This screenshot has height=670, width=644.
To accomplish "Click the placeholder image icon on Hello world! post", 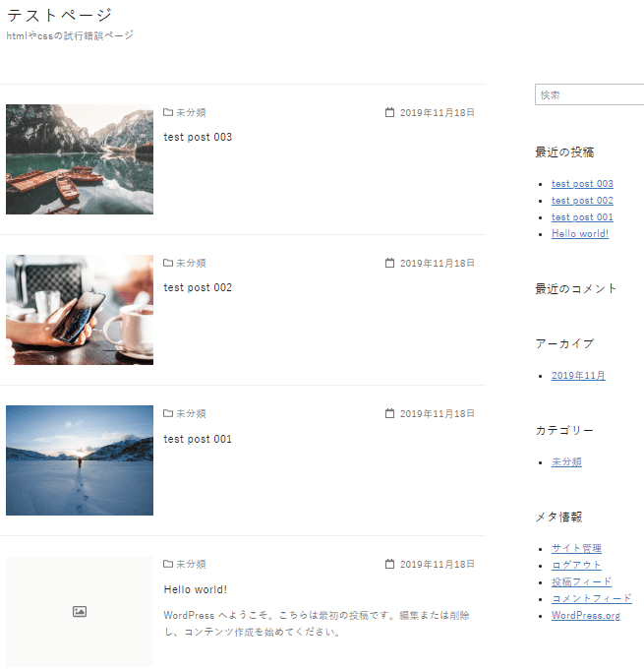I will [x=80, y=611].
